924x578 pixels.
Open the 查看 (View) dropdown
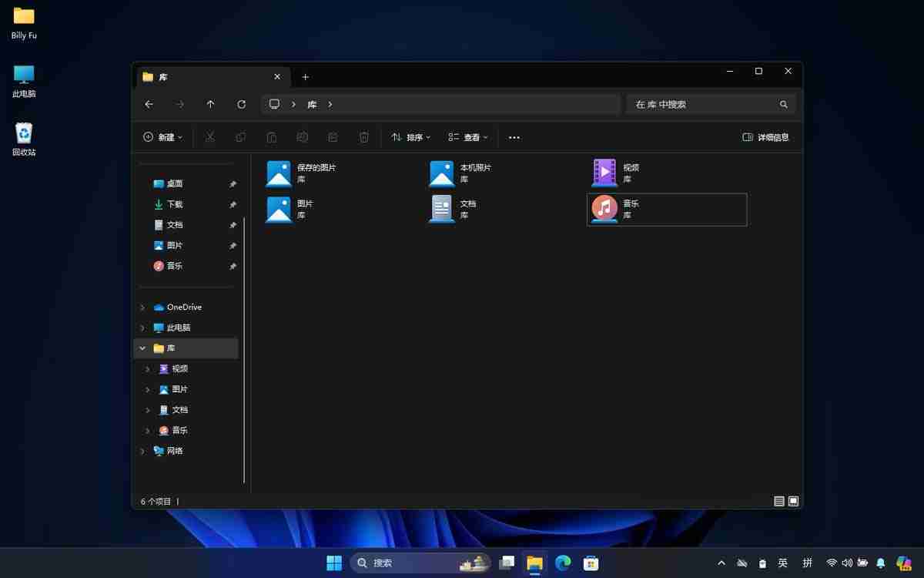tap(467, 136)
